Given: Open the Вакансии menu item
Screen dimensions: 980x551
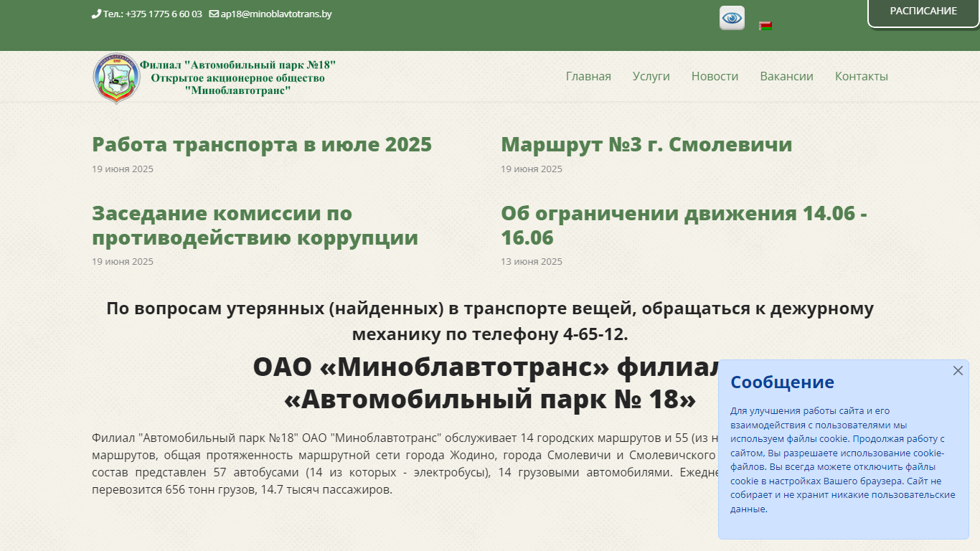Looking at the screenshot, I should (786, 76).
